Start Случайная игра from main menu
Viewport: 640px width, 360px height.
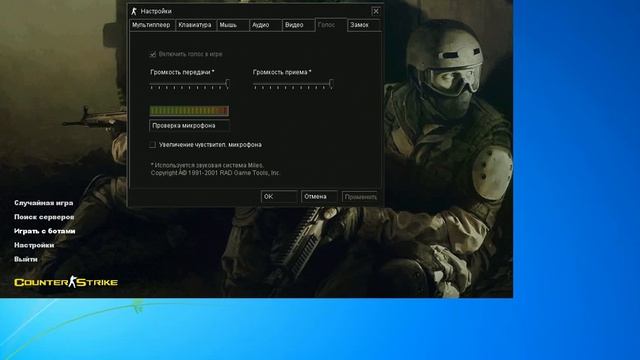[44, 203]
